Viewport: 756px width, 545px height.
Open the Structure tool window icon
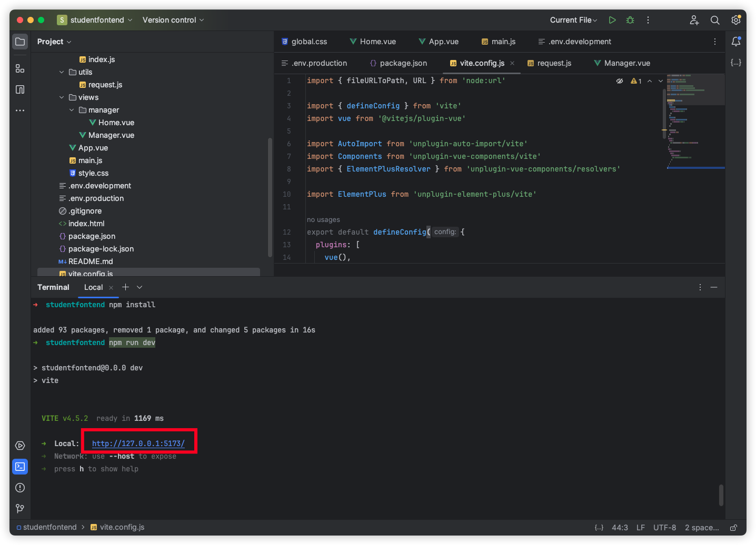pyautogui.click(x=20, y=69)
